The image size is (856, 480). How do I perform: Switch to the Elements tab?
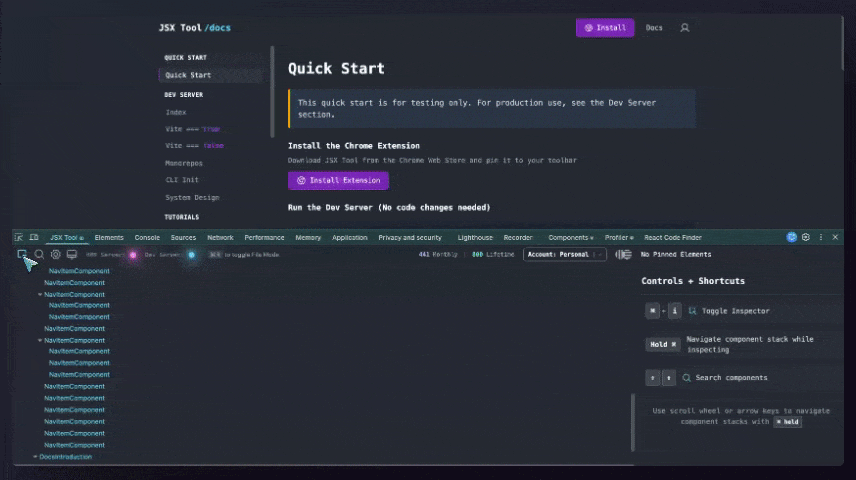[x=109, y=238]
